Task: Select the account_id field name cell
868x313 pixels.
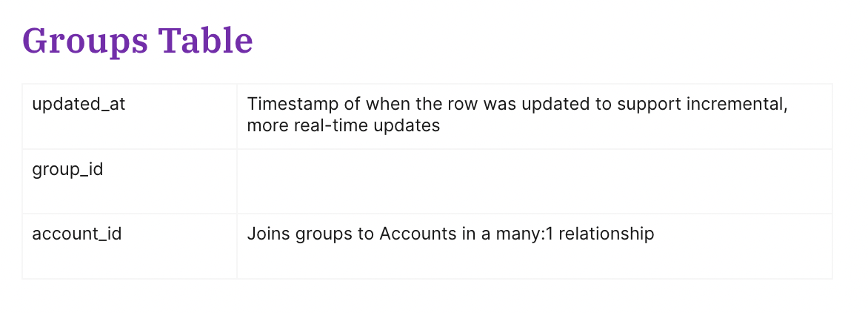Action: [x=130, y=246]
